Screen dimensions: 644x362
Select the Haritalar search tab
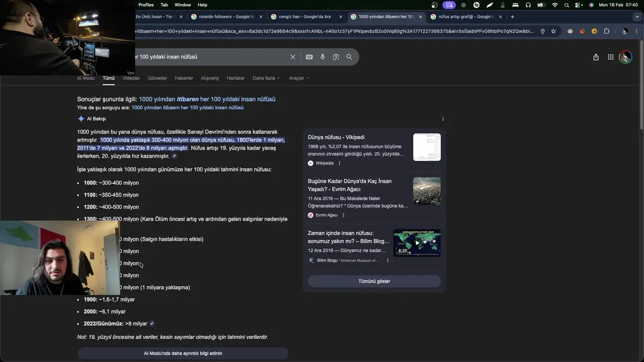pyautogui.click(x=235, y=78)
